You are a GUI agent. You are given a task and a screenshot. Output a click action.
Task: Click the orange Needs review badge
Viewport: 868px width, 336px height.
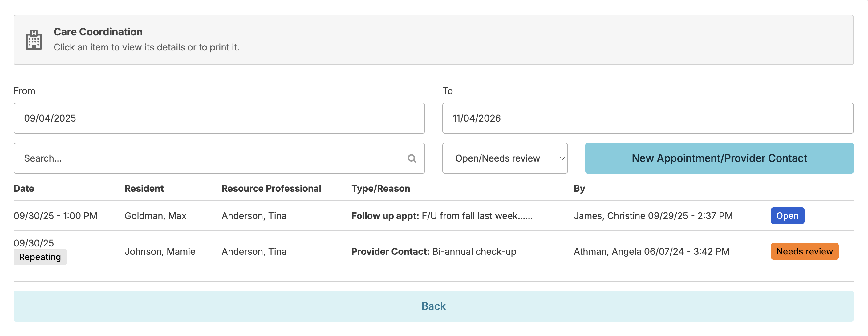tap(804, 251)
